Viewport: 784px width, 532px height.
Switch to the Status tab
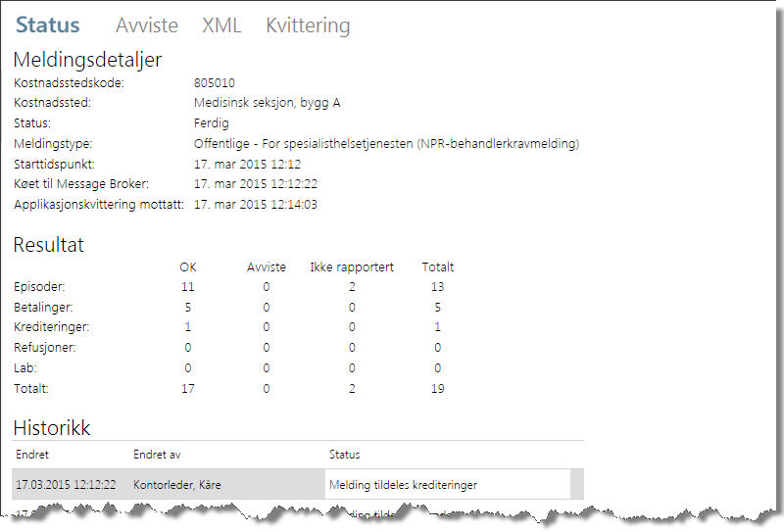click(48, 26)
